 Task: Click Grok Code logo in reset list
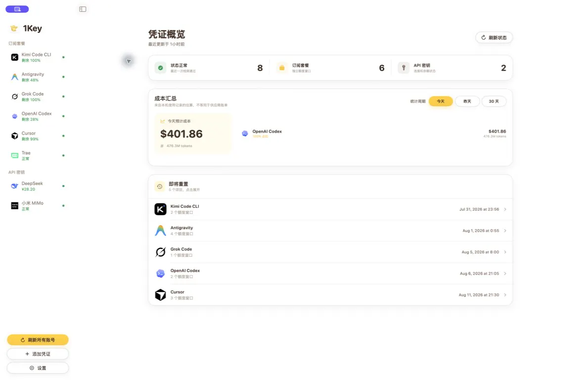161,252
